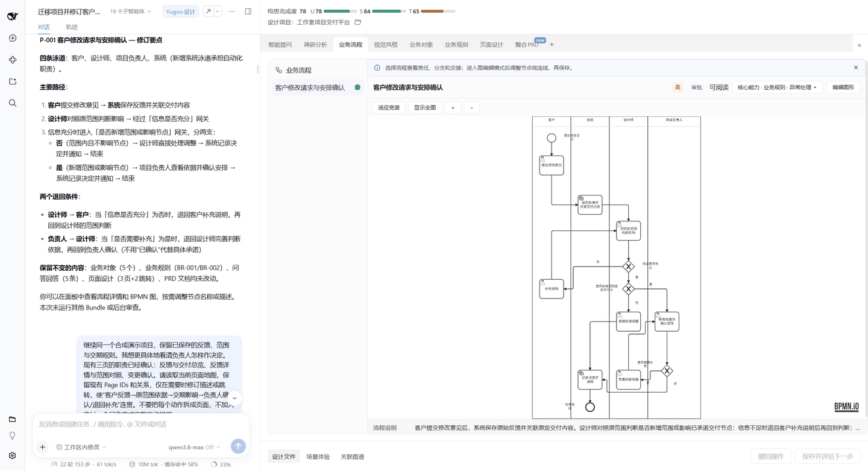Add attachment with the plus button in composer
Screen dimensions: 868x471
click(43, 447)
